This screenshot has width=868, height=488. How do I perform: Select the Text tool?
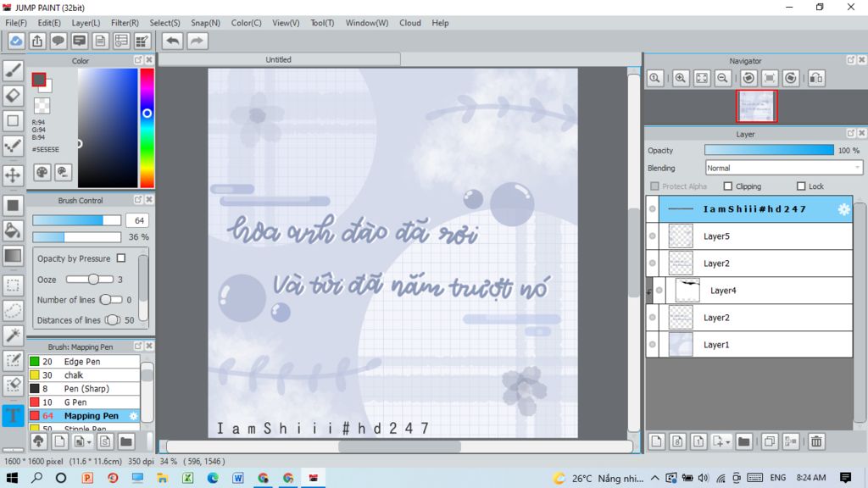tap(13, 415)
